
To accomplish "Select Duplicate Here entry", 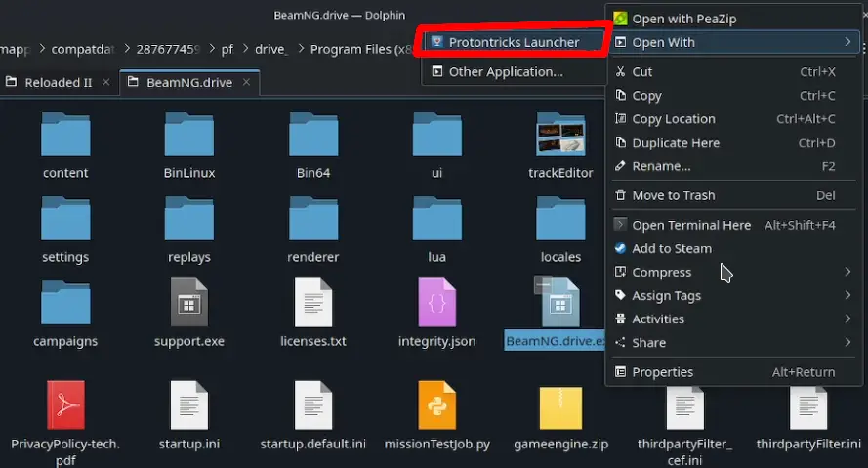I will pos(736,143).
